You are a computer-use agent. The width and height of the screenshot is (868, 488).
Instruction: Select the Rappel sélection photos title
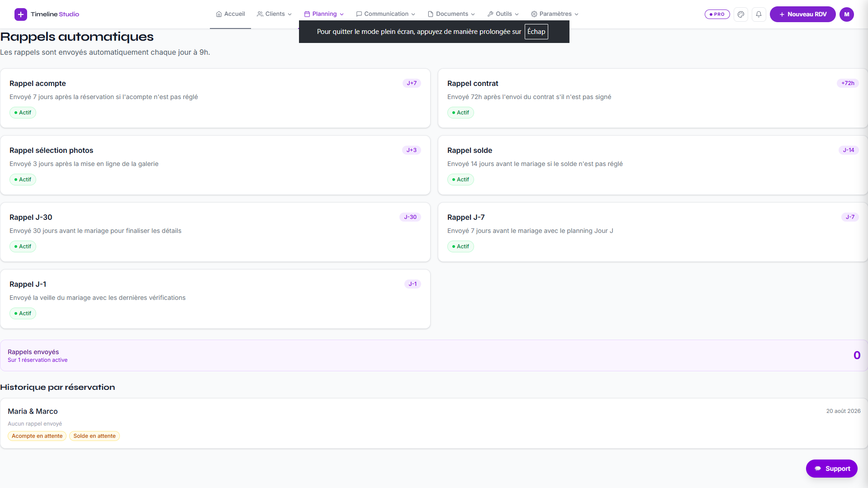click(51, 151)
